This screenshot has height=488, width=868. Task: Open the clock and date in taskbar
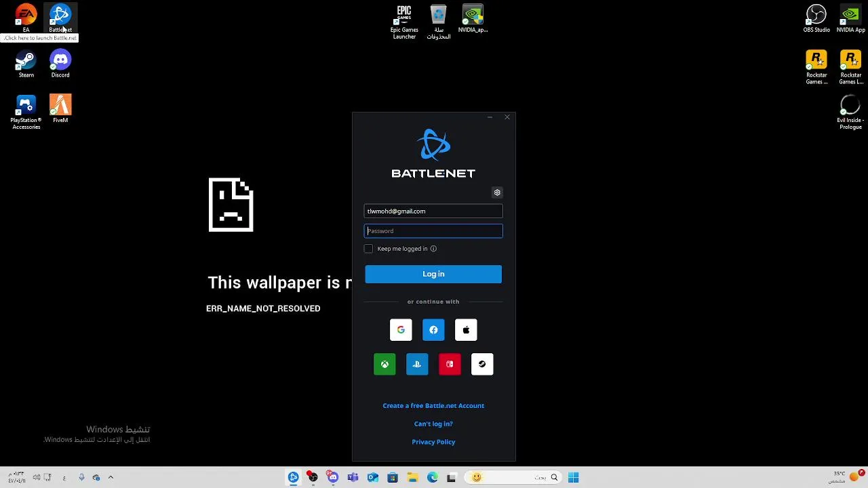pos(17,477)
